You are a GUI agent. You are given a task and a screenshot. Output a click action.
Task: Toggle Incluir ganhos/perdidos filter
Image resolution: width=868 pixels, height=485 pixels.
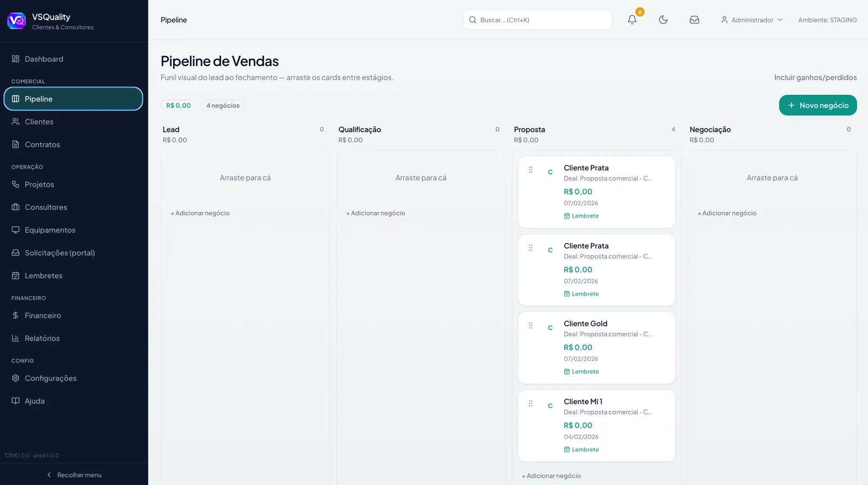tap(815, 78)
